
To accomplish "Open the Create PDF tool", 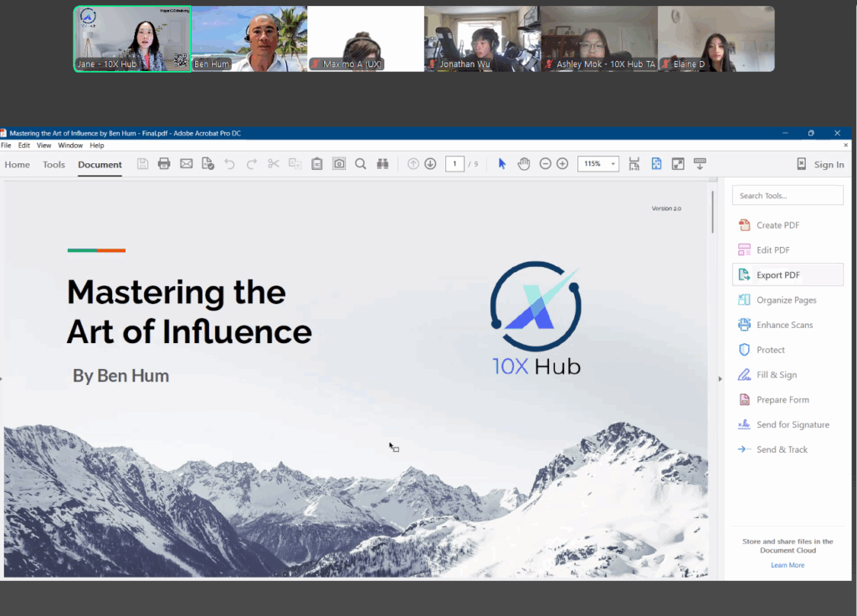I will [x=788, y=225].
